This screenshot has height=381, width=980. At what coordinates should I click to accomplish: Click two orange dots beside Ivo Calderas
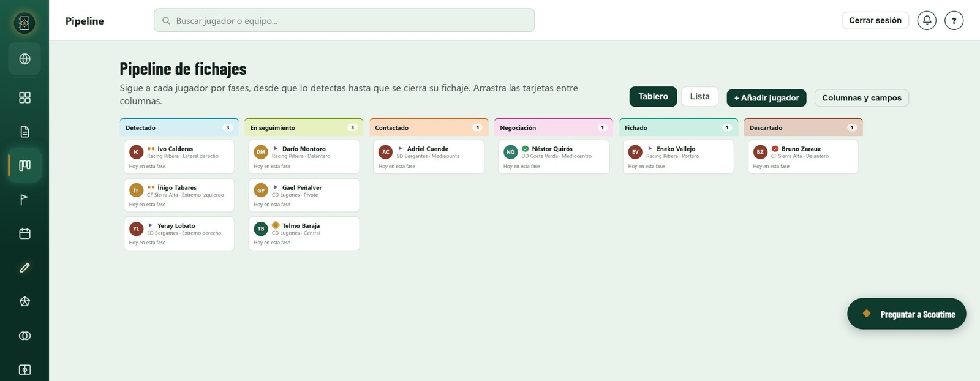(151, 149)
